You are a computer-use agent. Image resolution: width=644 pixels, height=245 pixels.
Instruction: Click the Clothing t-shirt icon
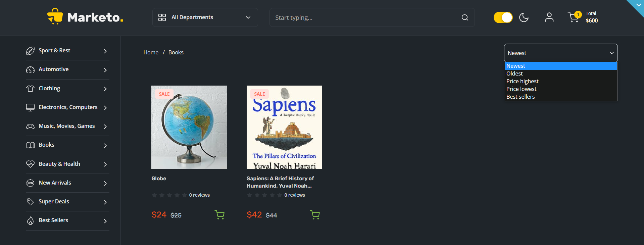tap(30, 89)
